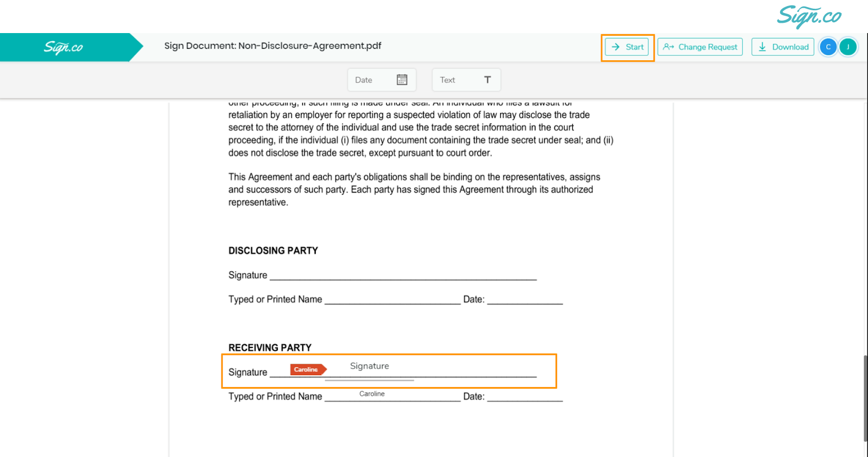The height and width of the screenshot is (457, 868).
Task: Click the document scrollbar thumb
Action: [x=865, y=398]
